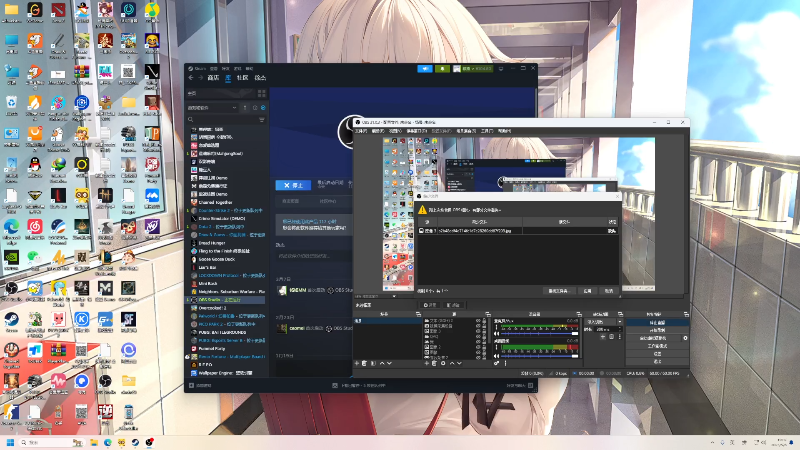Toggle Steam ready-to-play filter icon
Viewport: 800px width, 450px height.
tap(263, 108)
